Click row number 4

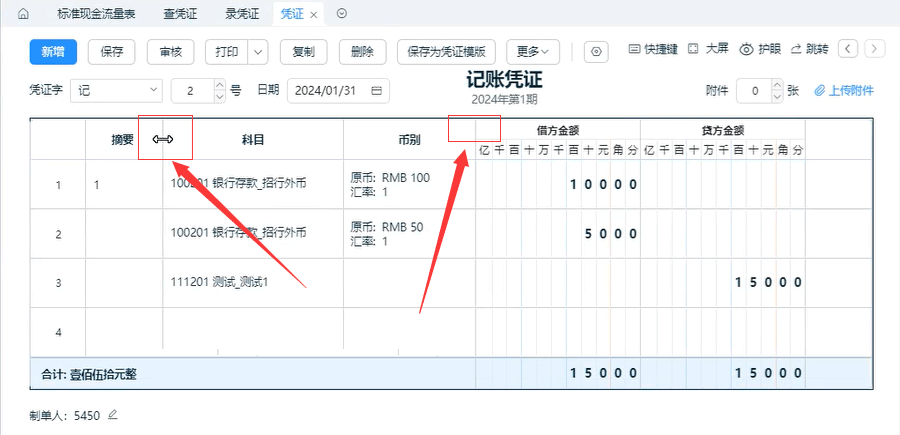(57, 332)
